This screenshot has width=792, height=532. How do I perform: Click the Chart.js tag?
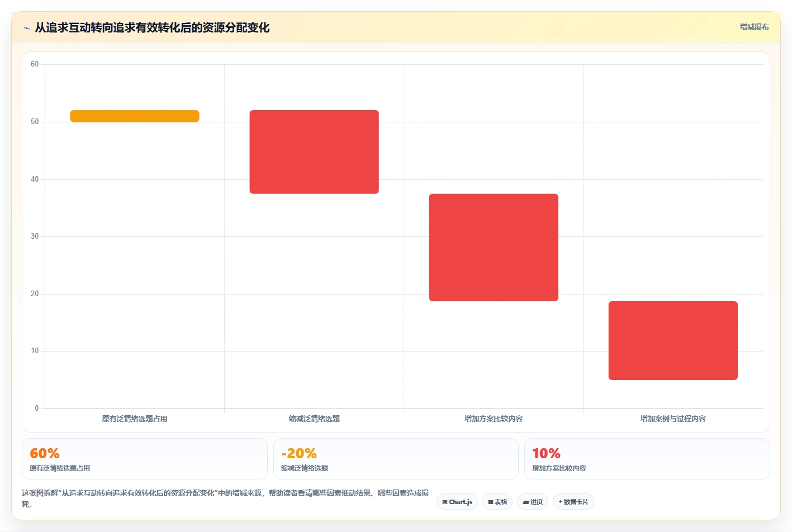(x=457, y=502)
